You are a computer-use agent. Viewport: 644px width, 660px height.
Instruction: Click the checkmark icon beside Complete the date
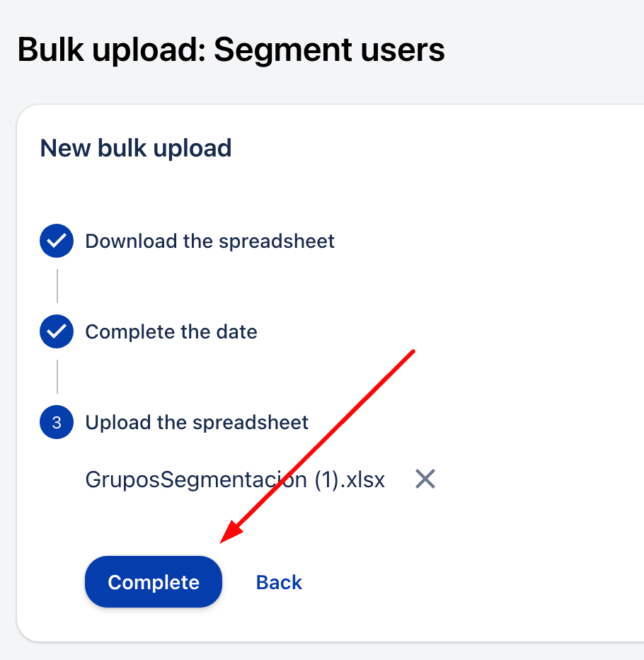(x=57, y=331)
